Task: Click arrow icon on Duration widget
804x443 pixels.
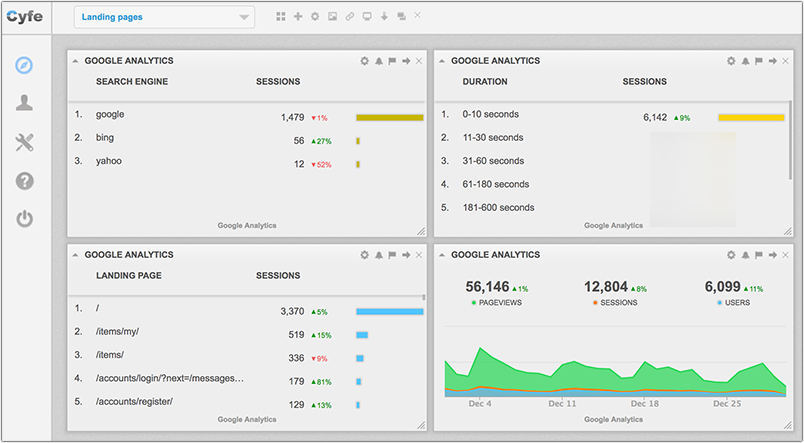Action: click(773, 61)
